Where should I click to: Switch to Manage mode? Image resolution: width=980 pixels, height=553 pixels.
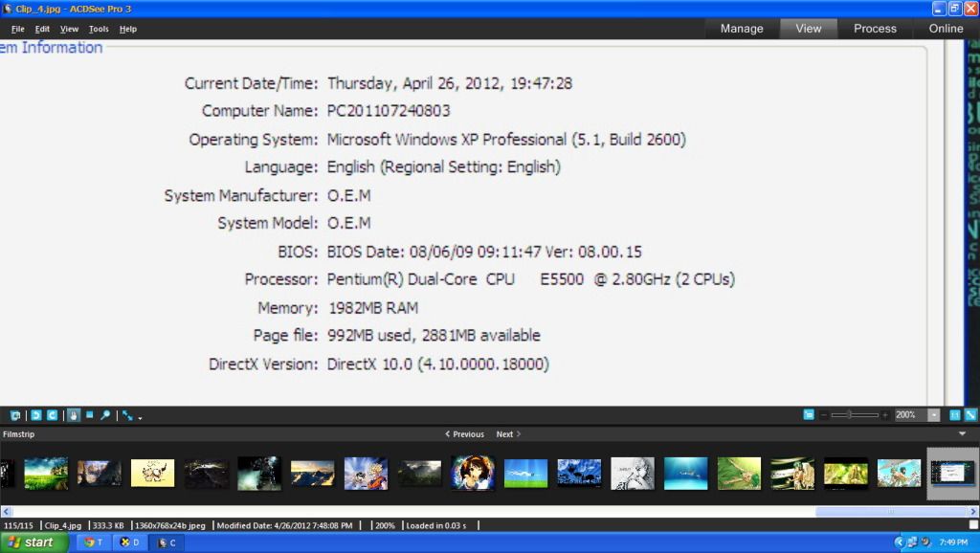click(x=742, y=29)
